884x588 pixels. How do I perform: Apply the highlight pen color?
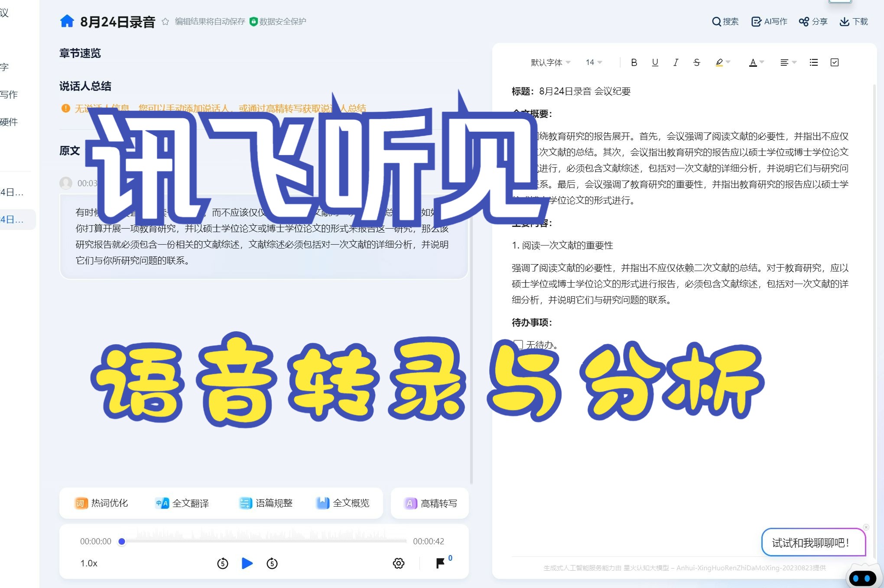click(x=719, y=62)
